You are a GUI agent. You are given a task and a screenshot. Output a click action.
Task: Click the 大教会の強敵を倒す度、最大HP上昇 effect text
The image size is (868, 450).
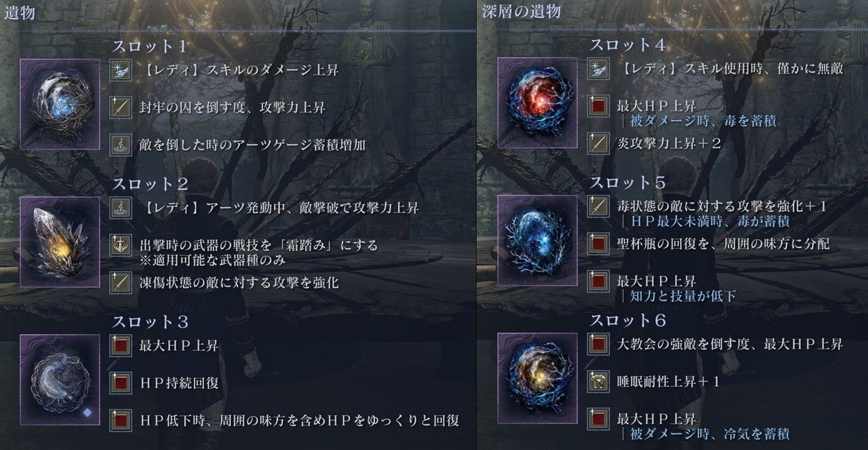point(730,344)
